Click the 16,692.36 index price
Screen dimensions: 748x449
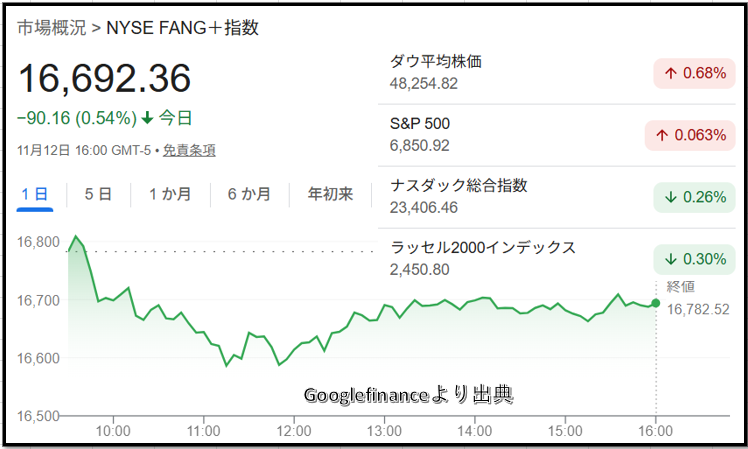tap(104, 78)
